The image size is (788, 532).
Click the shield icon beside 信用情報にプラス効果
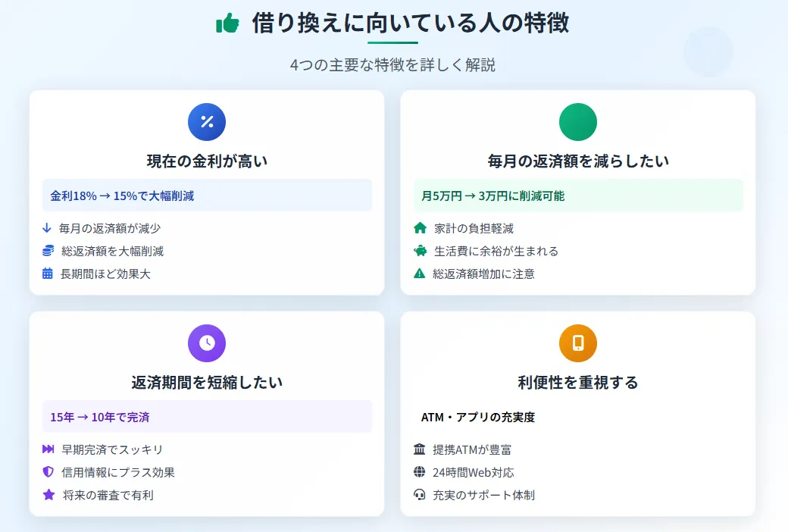(48, 471)
